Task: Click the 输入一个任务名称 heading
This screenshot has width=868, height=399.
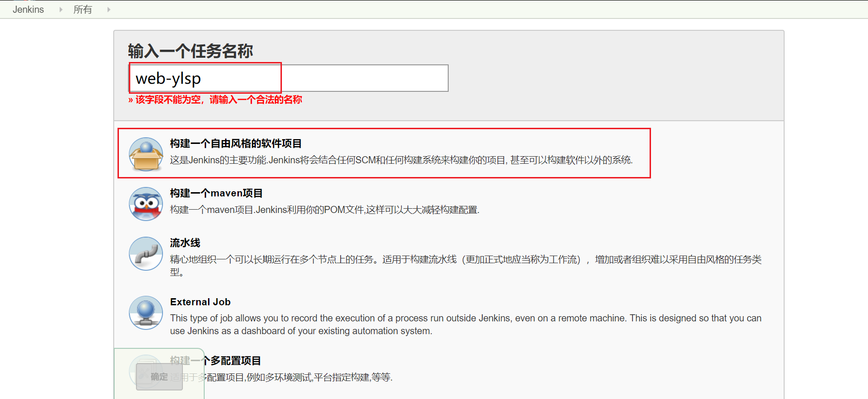Action: [x=190, y=51]
